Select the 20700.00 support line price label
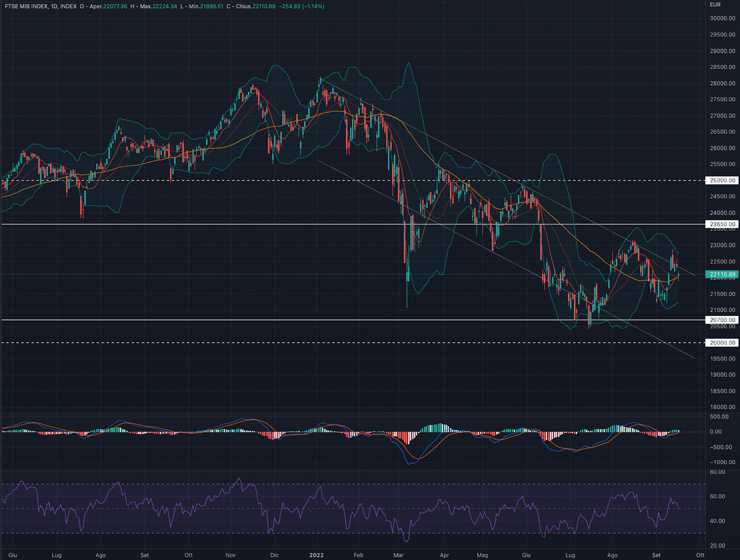Screen dimensions: 740x560 point(722,320)
